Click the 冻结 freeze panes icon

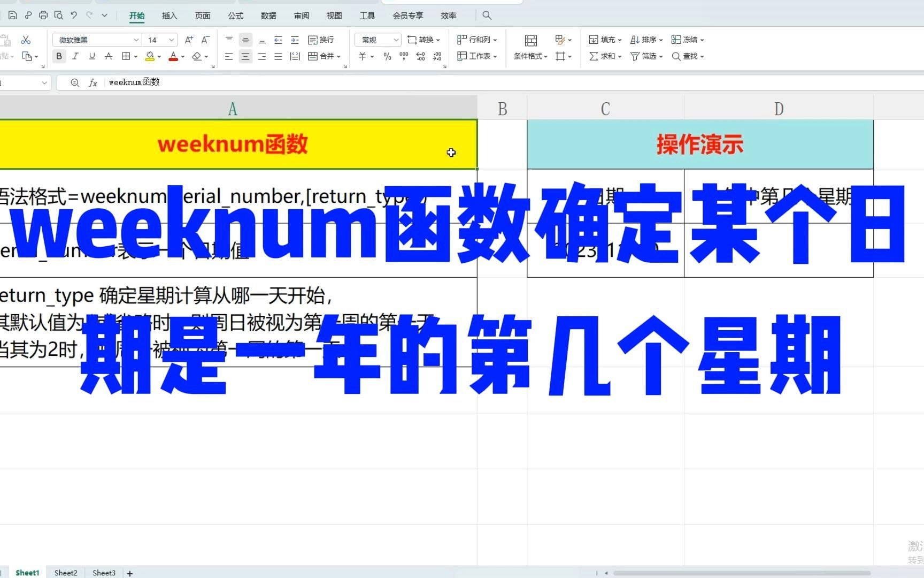coord(676,40)
